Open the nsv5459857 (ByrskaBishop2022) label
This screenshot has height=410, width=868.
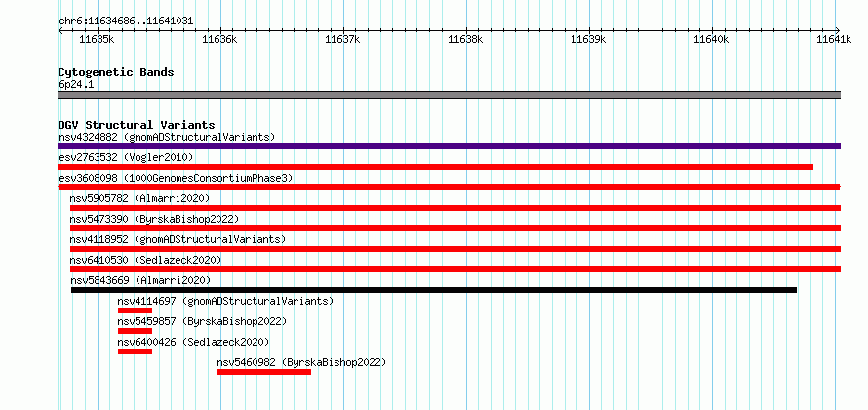[202, 321]
